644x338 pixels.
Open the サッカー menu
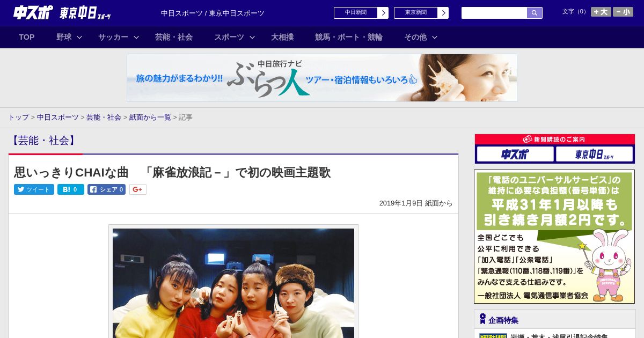click(x=113, y=37)
